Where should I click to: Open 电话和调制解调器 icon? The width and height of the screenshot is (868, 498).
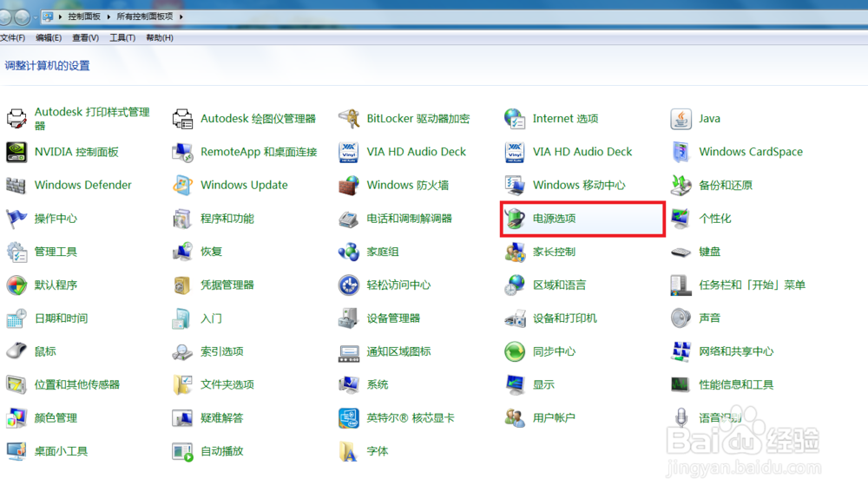click(349, 220)
